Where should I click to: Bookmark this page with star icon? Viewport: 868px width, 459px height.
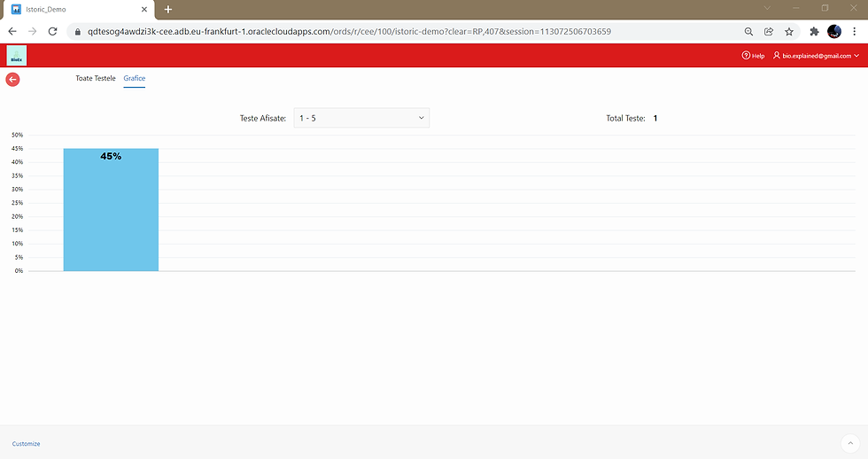click(789, 32)
